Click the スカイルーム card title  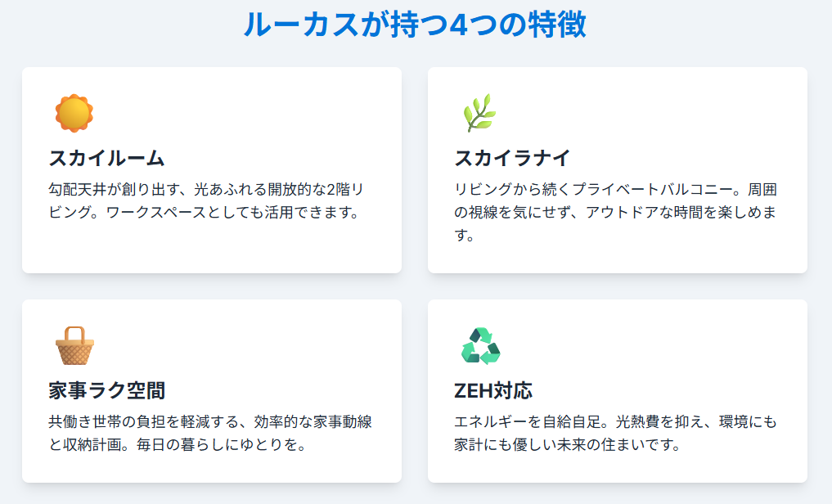click(x=107, y=158)
